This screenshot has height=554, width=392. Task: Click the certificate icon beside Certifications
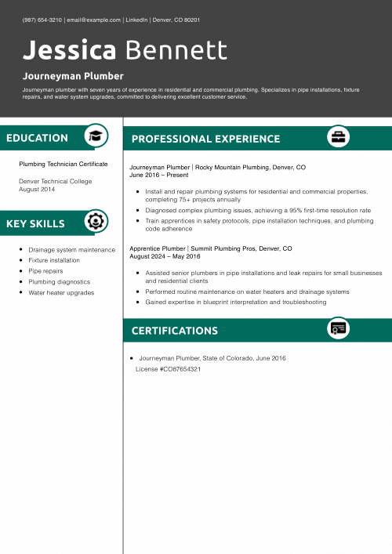click(338, 328)
